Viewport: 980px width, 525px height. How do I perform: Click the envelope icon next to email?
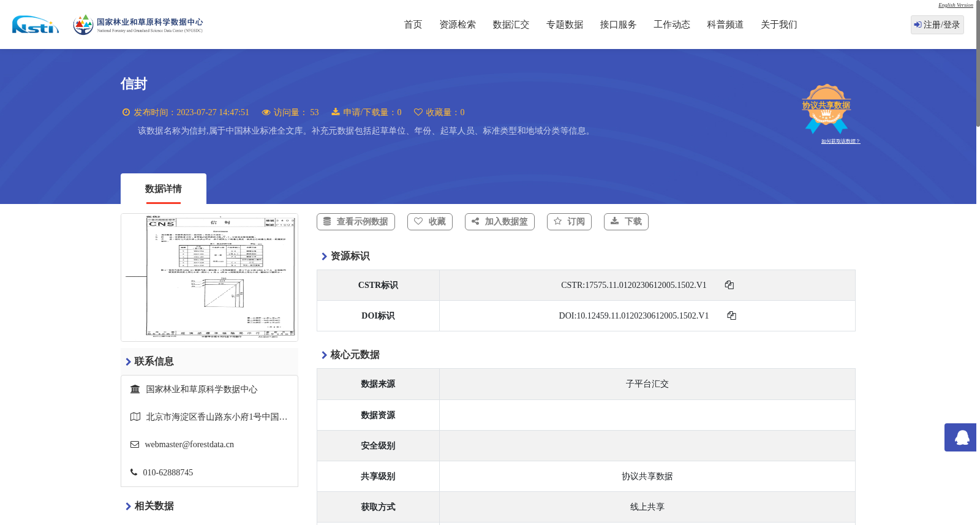click(135, 444)
